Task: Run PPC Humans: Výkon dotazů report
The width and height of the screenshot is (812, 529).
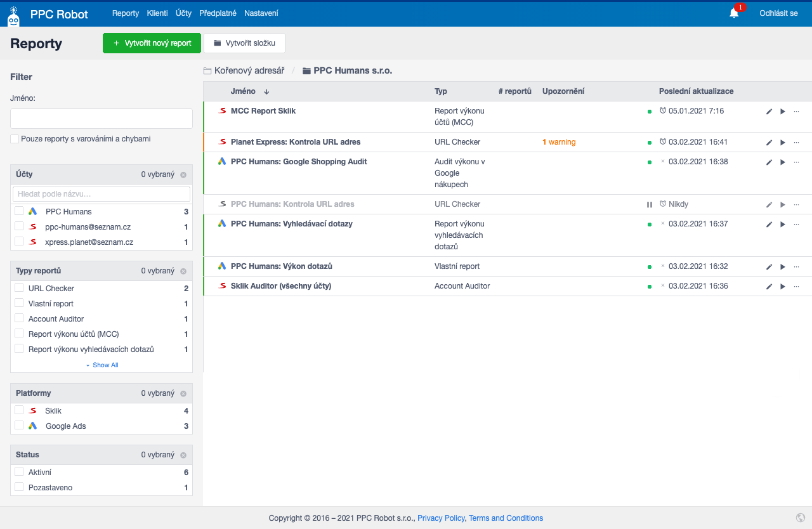Action: 783,266
